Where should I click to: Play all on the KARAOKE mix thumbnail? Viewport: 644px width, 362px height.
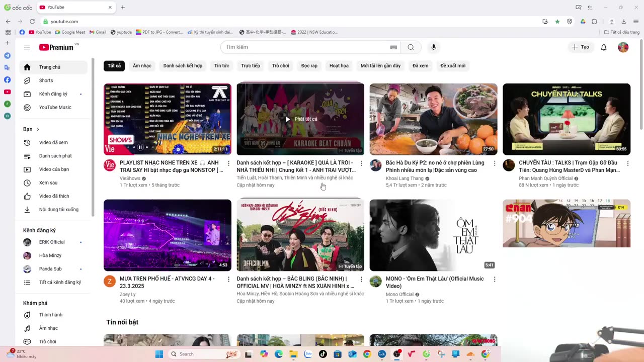[x=301, y=119]
